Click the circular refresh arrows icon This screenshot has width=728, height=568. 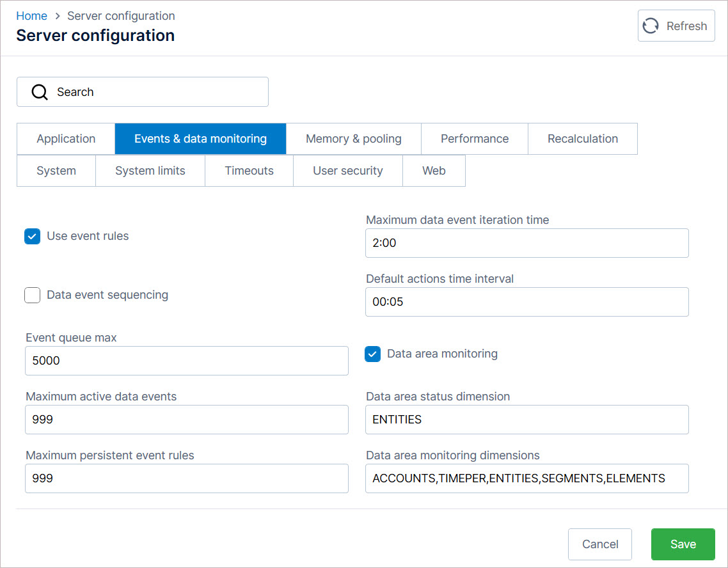(651, 26)
